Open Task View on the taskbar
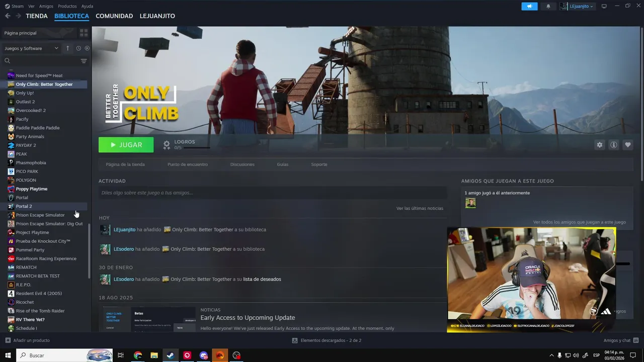This screenshot has height=362, width=644. pyautogui.click(x=121, y=355)
